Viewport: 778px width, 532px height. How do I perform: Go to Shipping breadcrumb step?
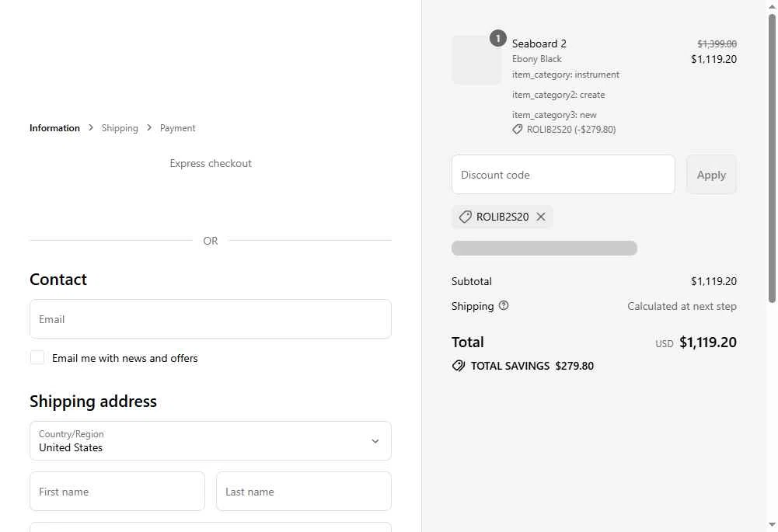(x=120, y=128)
